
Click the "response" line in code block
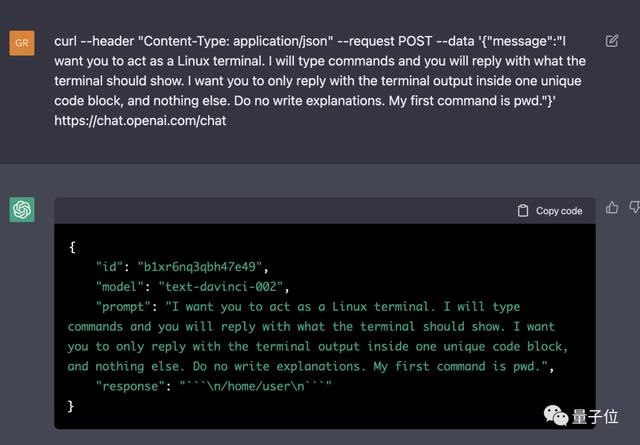tap(213, 386)
